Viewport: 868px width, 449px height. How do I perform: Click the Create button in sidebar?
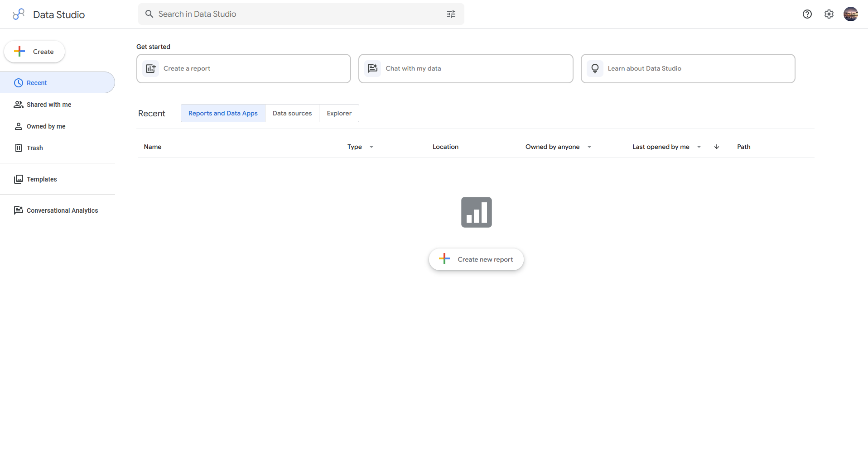[34, 52]
